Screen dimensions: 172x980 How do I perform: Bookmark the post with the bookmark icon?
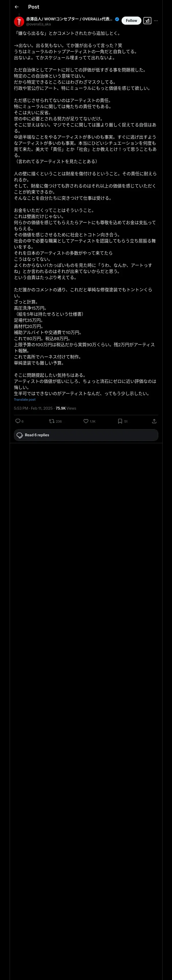pos(120,421)
